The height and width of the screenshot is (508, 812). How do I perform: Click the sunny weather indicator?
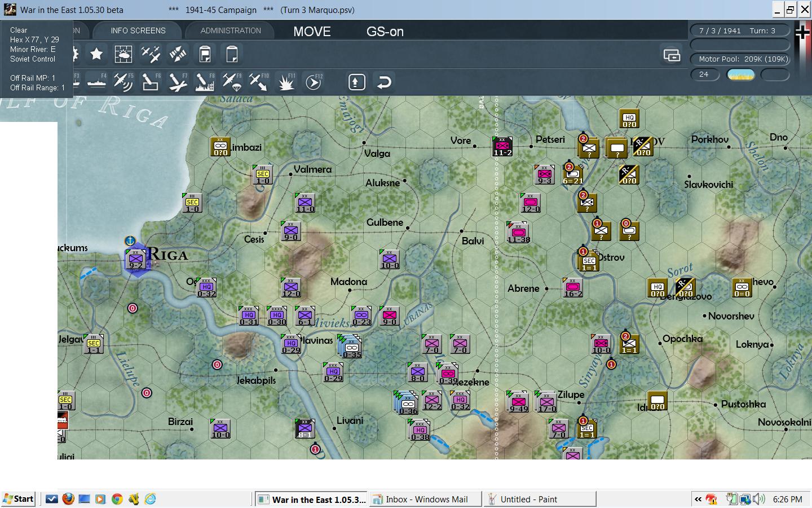click(740, 75)
